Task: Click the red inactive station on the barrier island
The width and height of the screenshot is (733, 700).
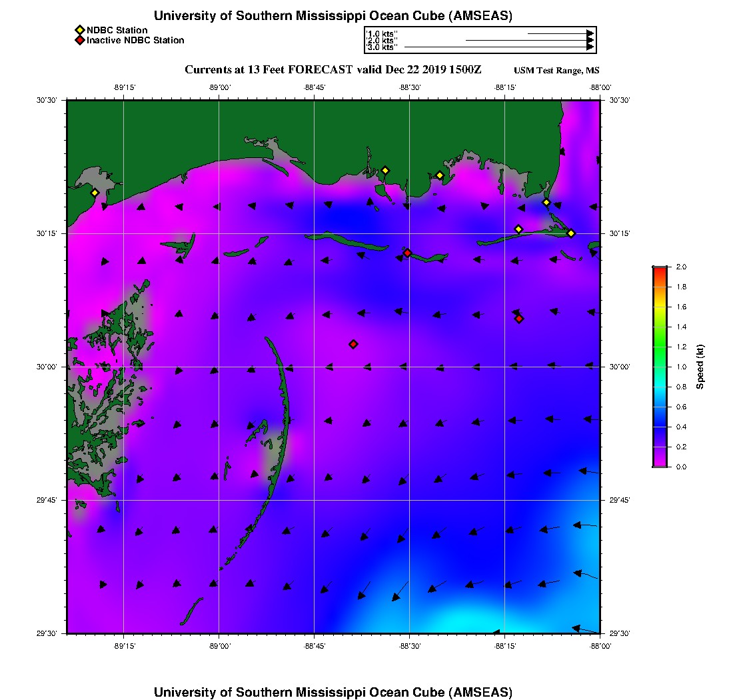Action: 407,253
